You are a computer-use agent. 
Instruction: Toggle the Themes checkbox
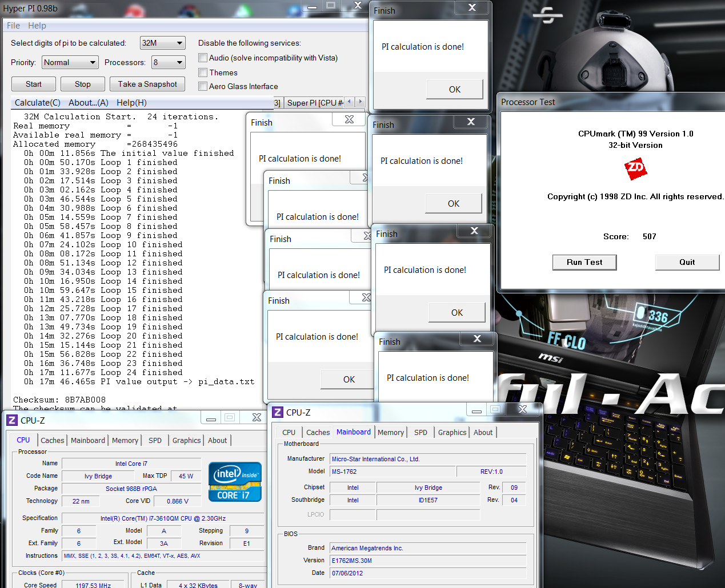(203, 73)
